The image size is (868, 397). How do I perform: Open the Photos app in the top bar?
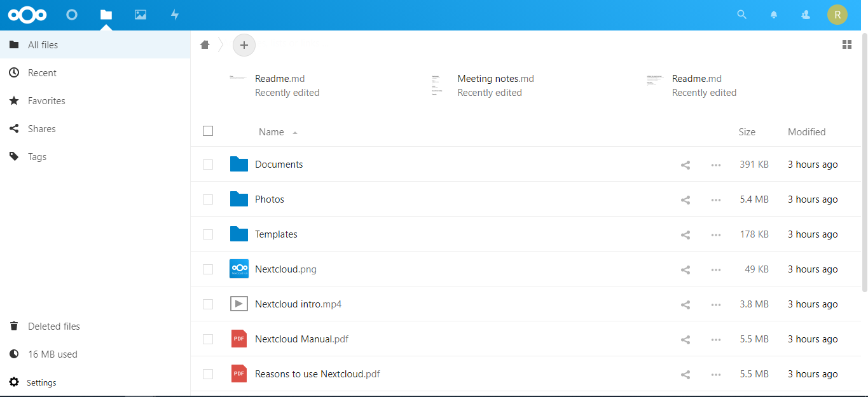click(x=141, y=14)
